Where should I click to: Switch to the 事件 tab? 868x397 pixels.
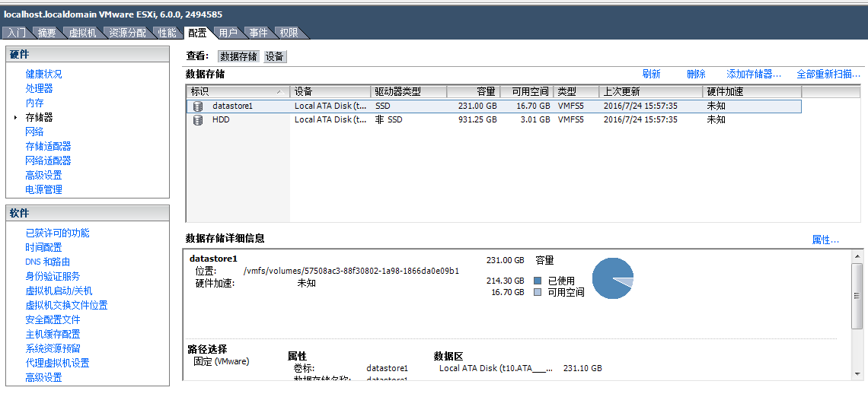(x=259, y=33)
